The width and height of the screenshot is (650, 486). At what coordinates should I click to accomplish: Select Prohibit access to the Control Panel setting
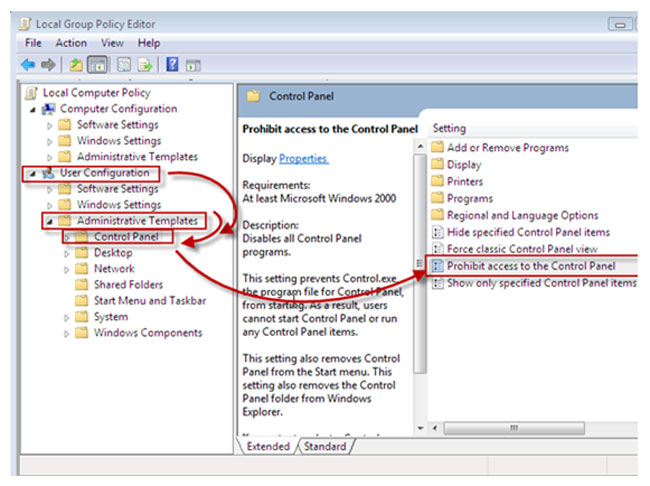530,267
